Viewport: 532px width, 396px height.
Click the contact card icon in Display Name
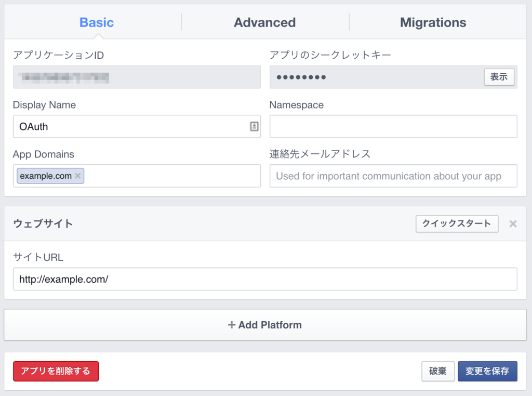point(254,126)
